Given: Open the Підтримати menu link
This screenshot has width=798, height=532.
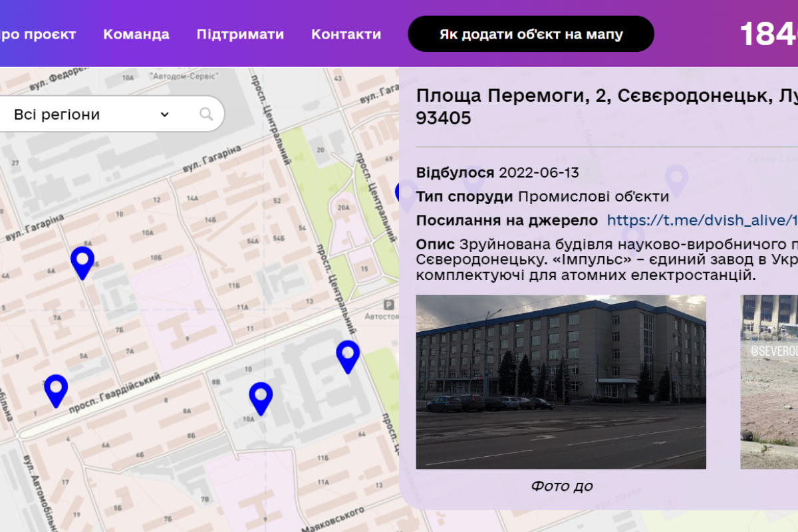Looking at the screenshot, I should tap(240, 34).
